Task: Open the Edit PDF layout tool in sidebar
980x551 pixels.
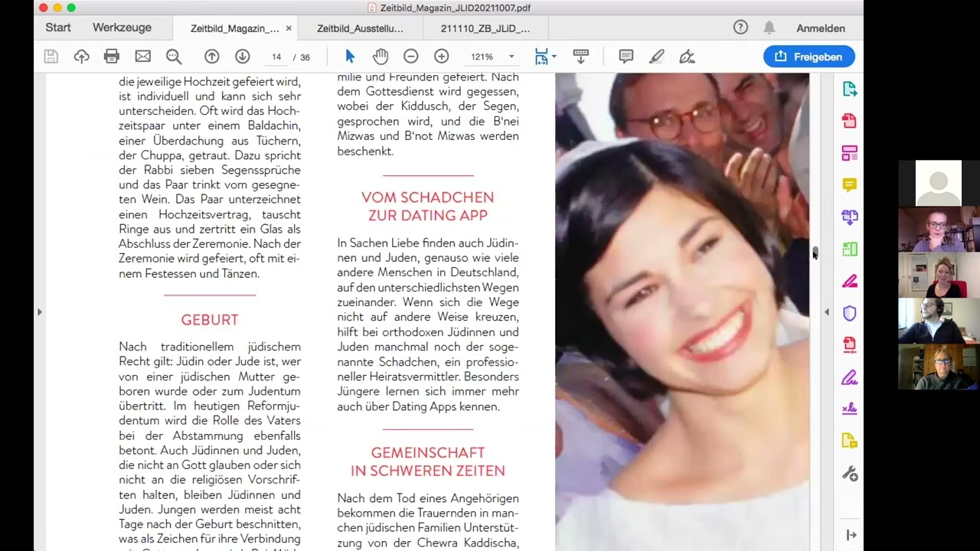Action: point(850,153)
